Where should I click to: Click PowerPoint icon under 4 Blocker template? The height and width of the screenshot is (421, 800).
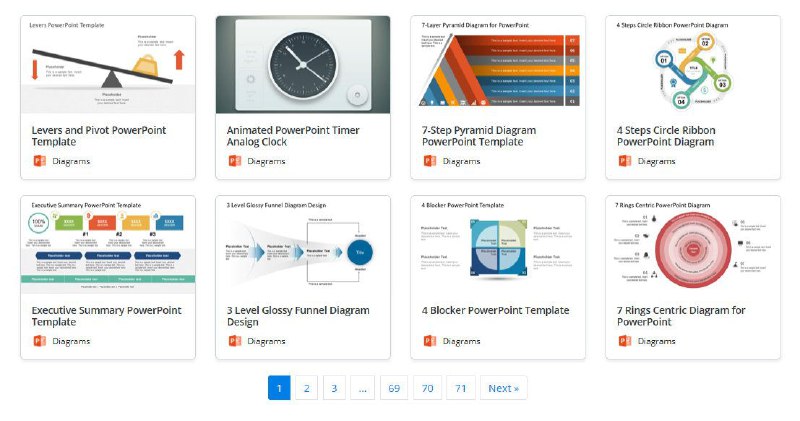pos(430,341)
